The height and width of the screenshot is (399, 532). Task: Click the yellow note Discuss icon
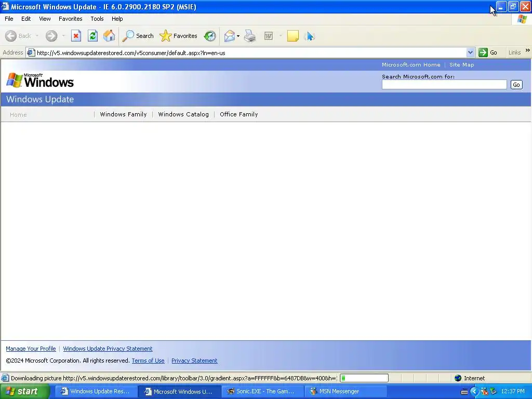tap(293, 36)
